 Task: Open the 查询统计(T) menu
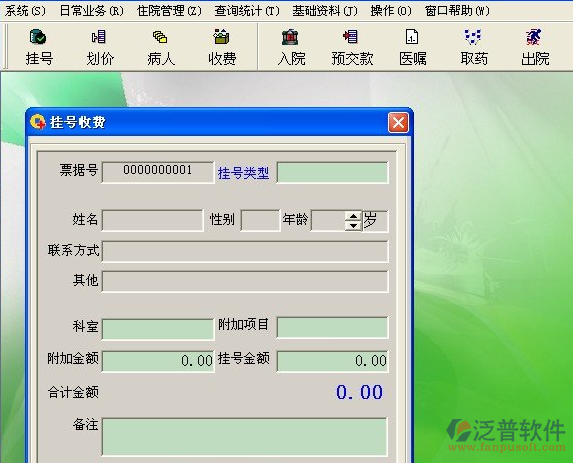pos(247,11)
